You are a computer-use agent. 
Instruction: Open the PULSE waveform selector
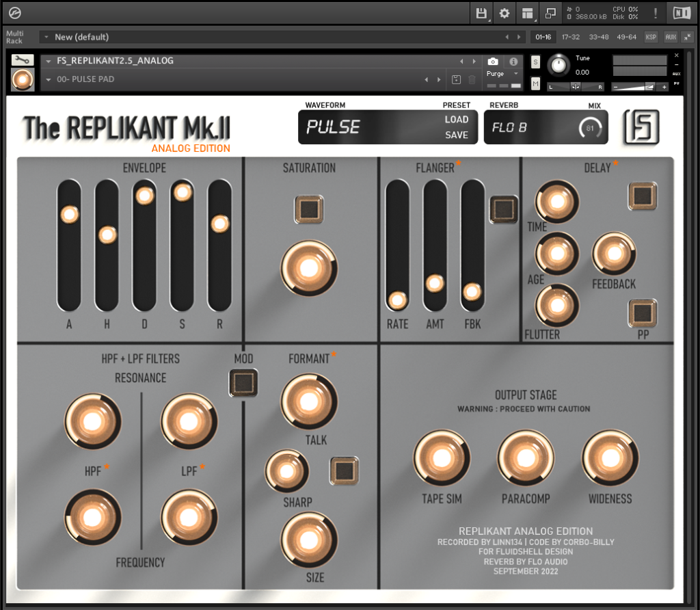(x=333, y=127)
